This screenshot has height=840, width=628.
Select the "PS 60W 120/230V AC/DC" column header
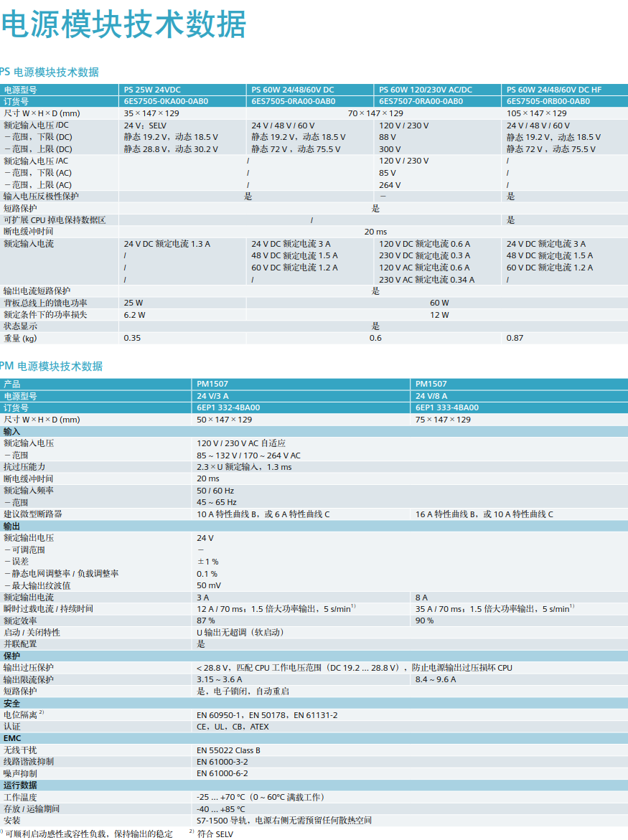coord(426,90)
